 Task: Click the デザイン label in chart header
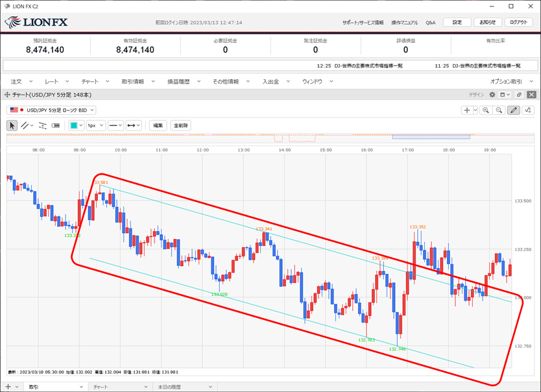click(476, 95)
